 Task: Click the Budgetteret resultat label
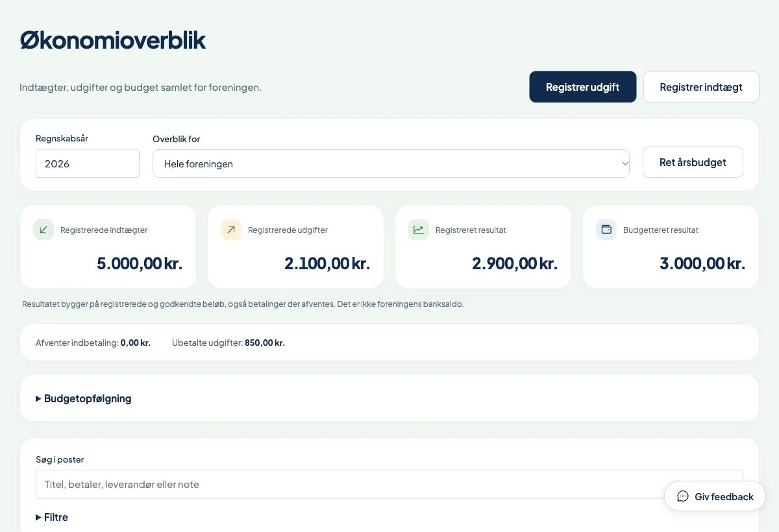[x=661, y=230]
